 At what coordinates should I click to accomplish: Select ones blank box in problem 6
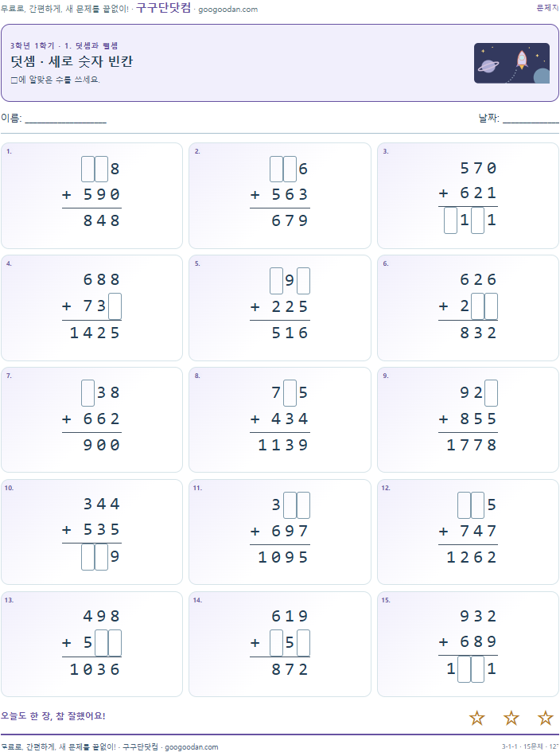point(491,306)
